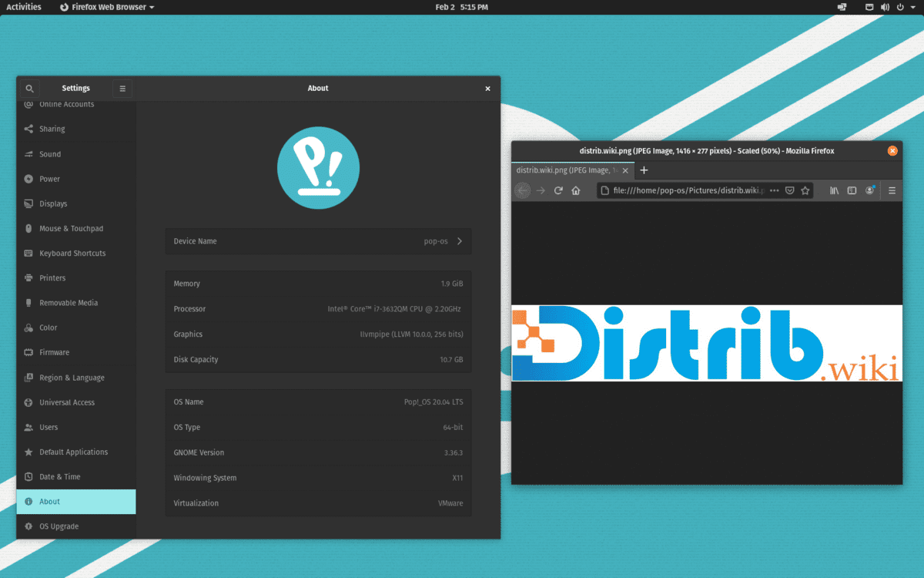Open the page actions three-dot menu
The width and height of the screenshot is (924, 578).
pyautogui.click(x=775, y=190)
